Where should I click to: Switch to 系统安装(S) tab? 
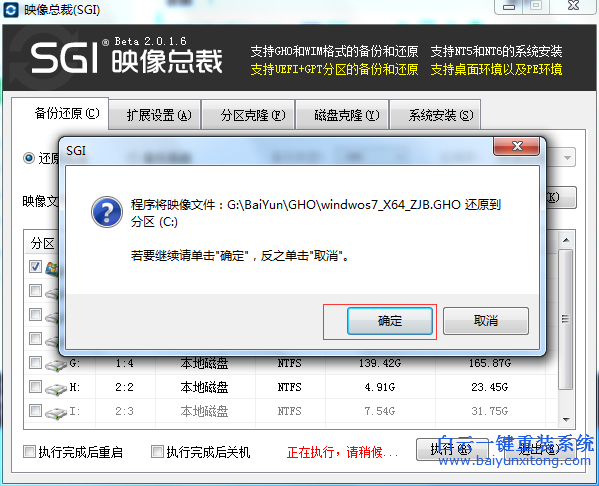pyautogui.click(x=435, y=115)
